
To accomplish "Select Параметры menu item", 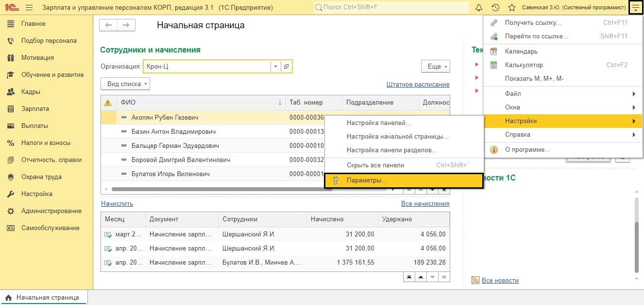I will tap(367, 180).
